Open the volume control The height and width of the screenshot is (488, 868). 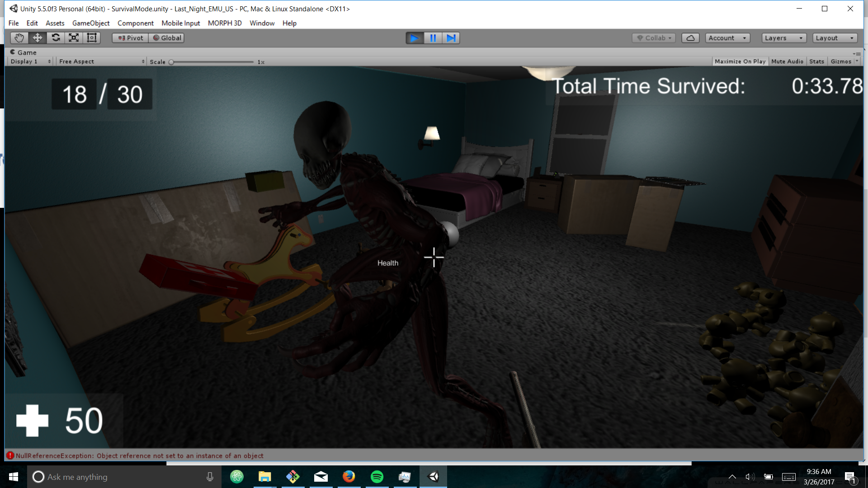click(x=750, y=477)
